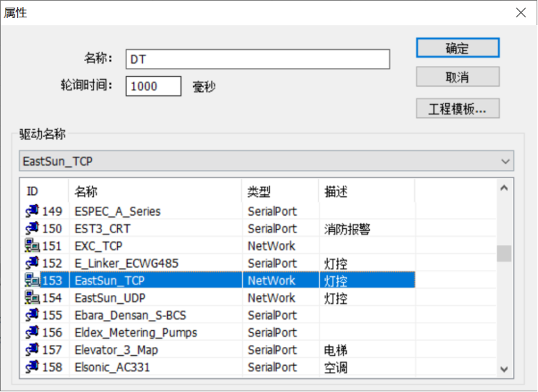The width and height of the screenshot is (538, 392).
Task: Click the scrollbar down arrow in driver list
Action: [x=504, y=369]
